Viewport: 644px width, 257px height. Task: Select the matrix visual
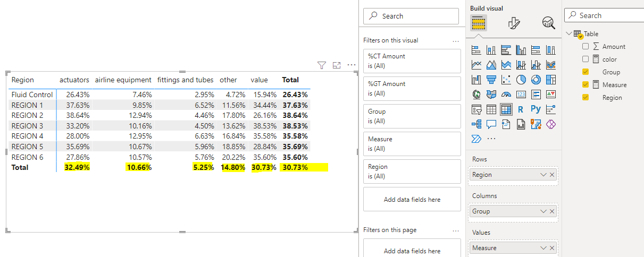click(x=506, y=109)
